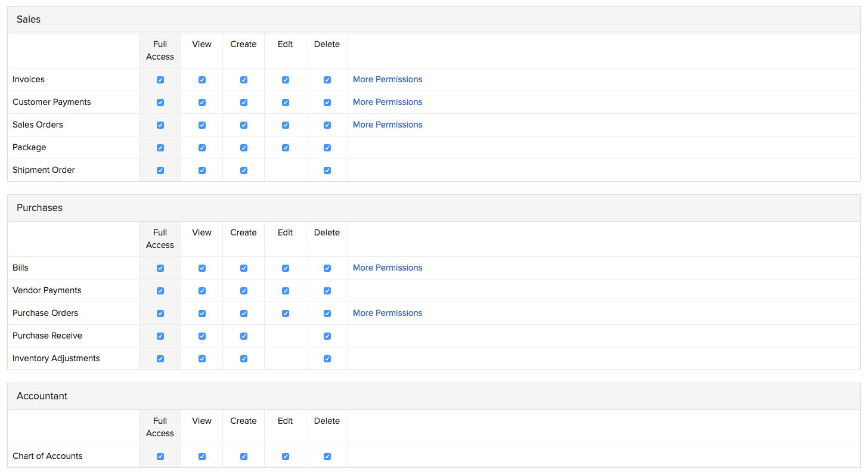The width and height of the screenshot is (868, 475).
Task: Uncheck Edit permission for Invoices
Action: [286, 80]
